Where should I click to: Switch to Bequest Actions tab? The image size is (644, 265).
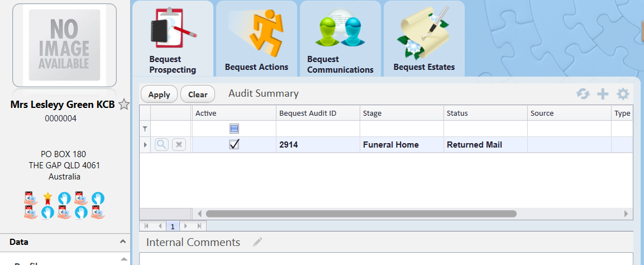pos(257,39)
